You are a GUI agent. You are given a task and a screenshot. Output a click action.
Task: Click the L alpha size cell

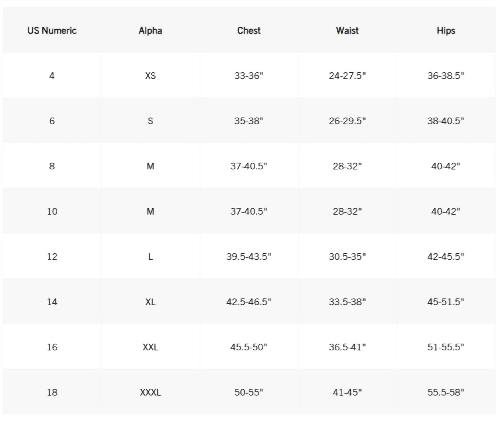click(x=150, y=257)
